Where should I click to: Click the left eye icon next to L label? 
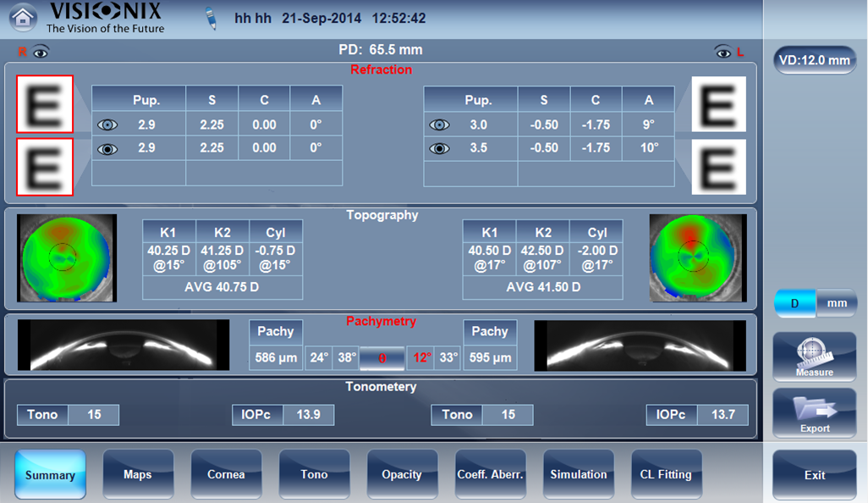(x=723, y=51)
